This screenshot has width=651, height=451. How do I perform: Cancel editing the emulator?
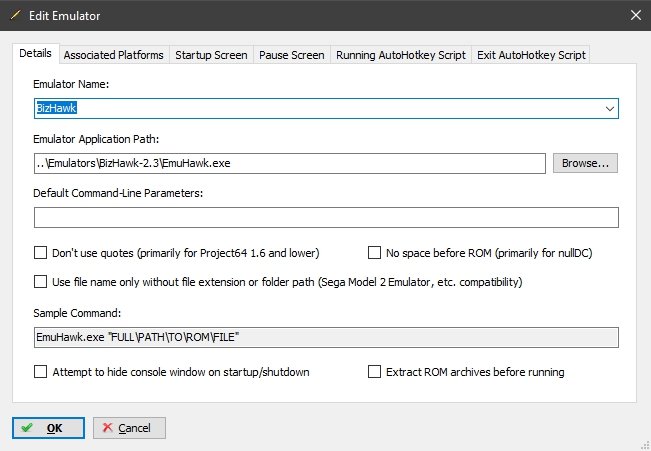[x=129, y=428]
